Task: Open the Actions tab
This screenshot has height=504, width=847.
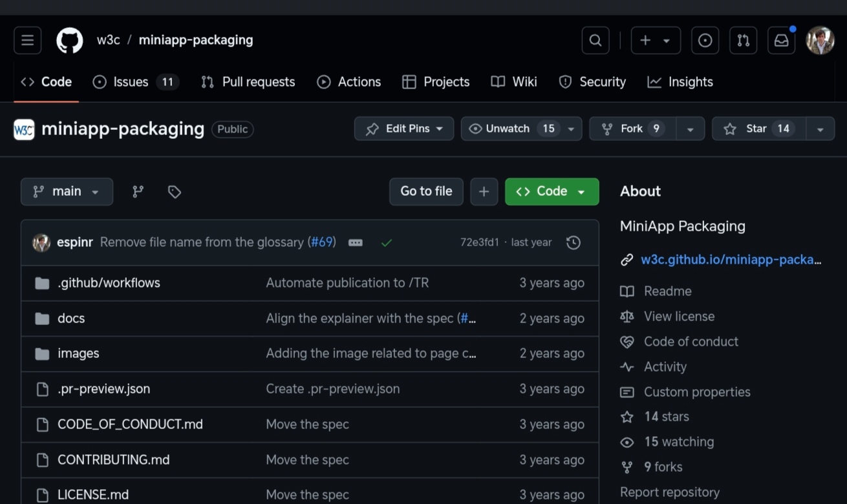Action: tap(348, 82)
